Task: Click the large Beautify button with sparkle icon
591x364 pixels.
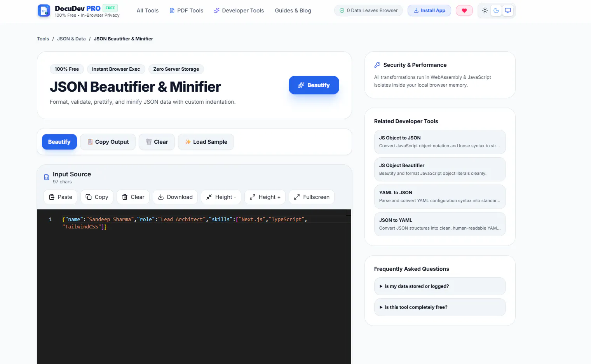Action: click(314, 85)
